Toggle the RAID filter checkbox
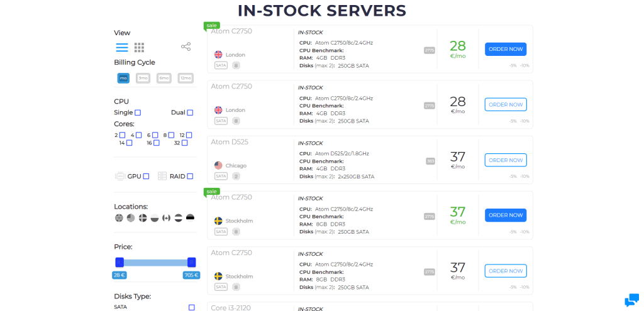644x311 pixels. point(190,177)
